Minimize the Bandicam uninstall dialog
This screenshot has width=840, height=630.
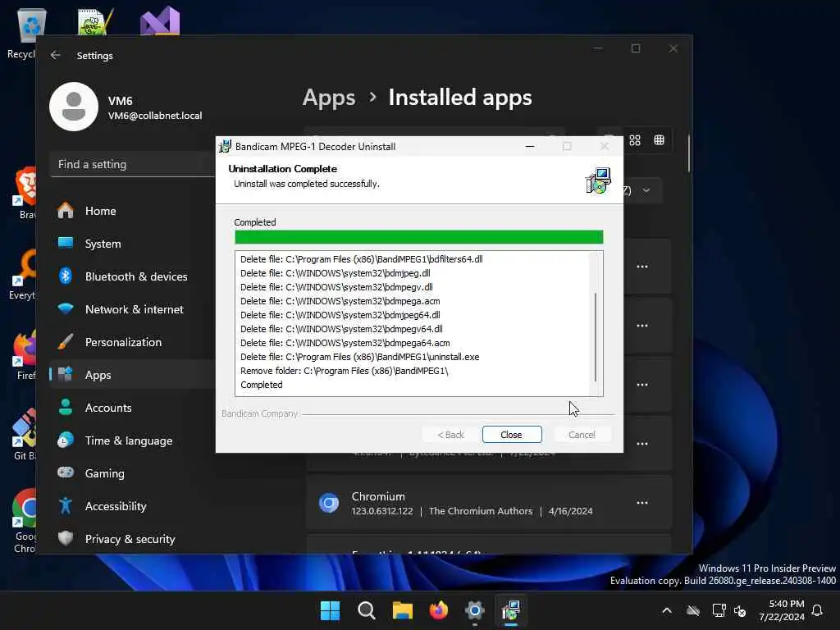[x=530, y=146]
